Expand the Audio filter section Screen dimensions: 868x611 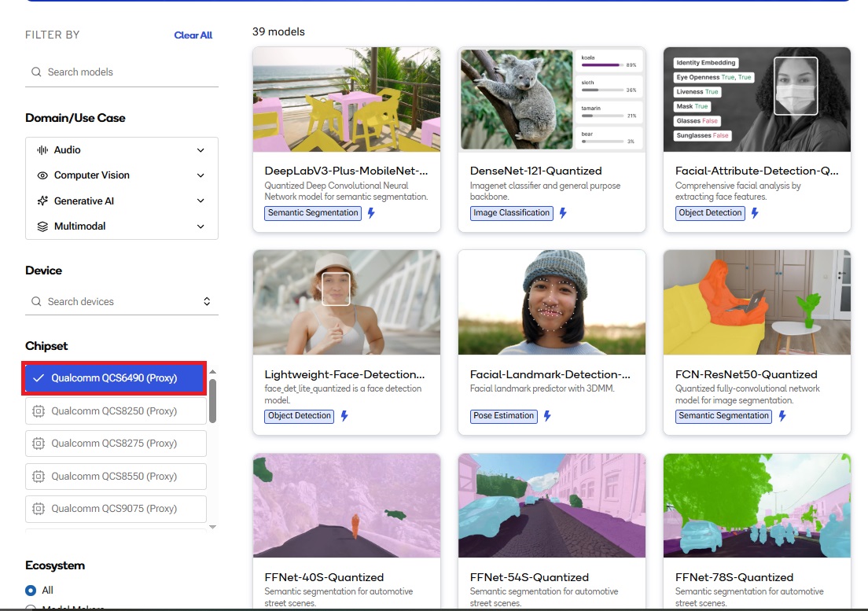(x=200, y=149)
